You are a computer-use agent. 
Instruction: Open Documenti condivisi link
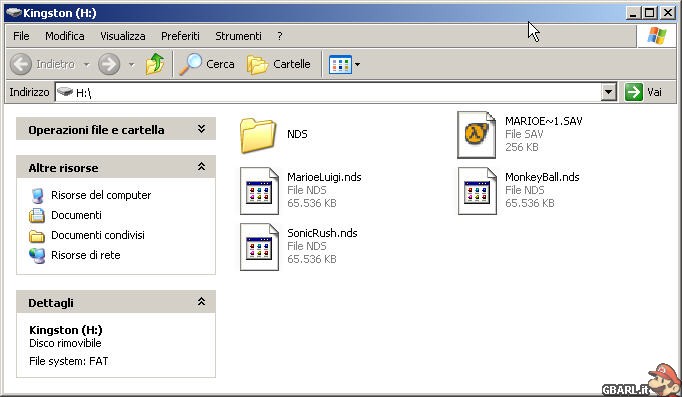(98, 235)
